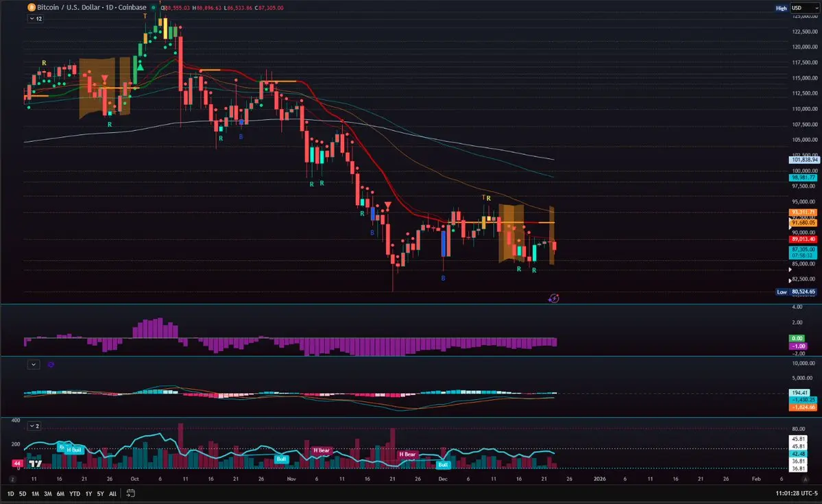The image size is (822, 504).
Task: Click the purple -1.00 indicator value
Action: [x=798, y=346]
